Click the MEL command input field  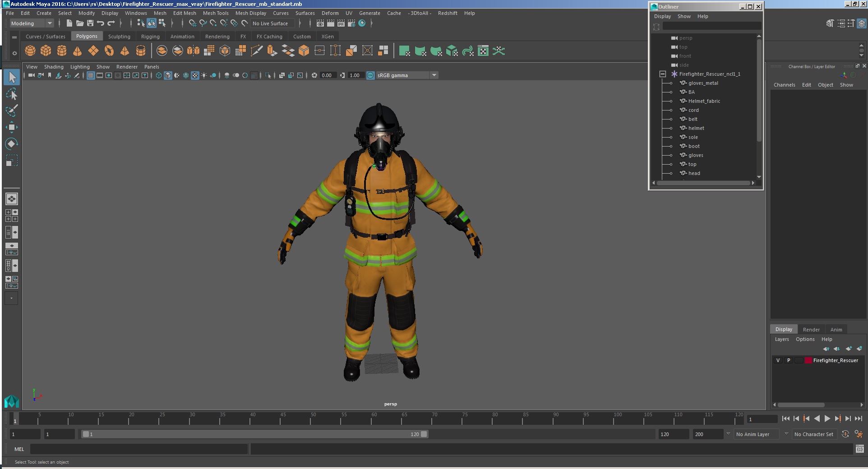(x=139, y=449)
